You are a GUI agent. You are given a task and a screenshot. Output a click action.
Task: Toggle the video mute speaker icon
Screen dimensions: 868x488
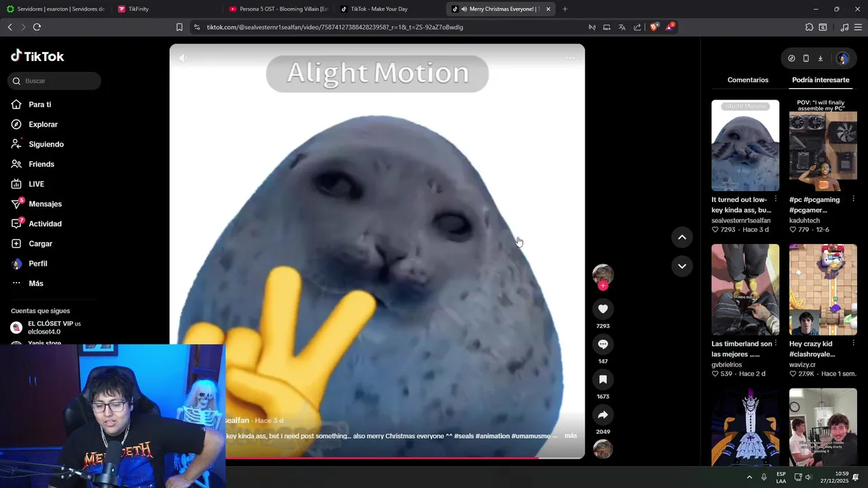pos(183,58)
